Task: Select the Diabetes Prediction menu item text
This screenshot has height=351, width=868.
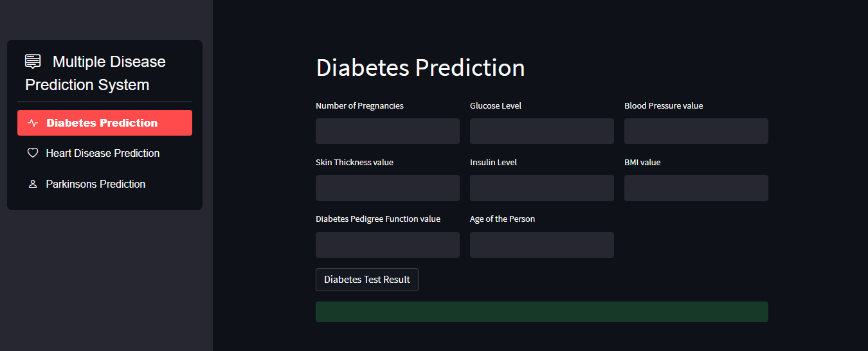Action: pyautogui.click(x=102, y=123)
